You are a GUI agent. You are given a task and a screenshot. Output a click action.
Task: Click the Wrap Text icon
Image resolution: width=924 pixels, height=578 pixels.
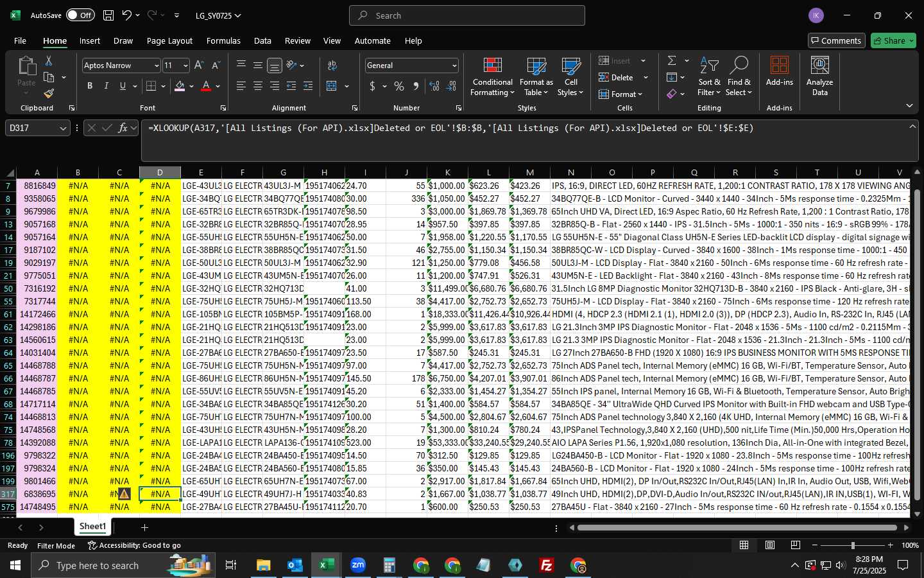pyautogui.click(x=332, y=66)
